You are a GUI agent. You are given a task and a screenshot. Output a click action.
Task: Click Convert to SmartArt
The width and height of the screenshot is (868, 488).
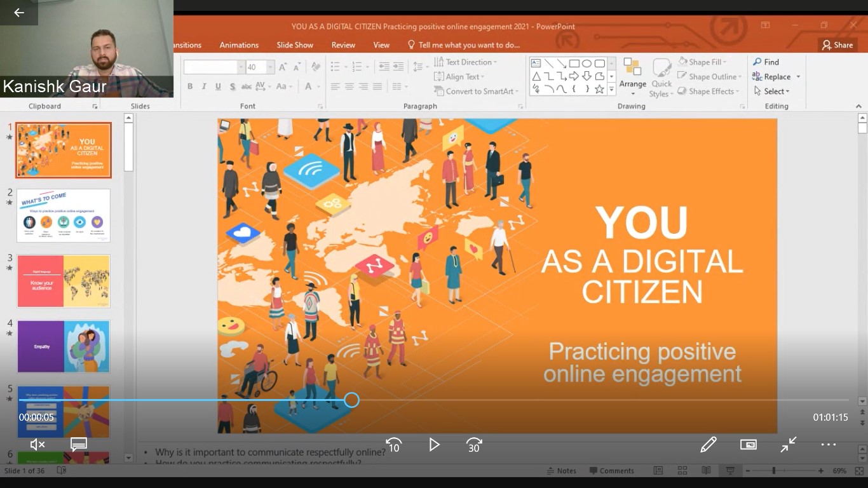click(476, 91)
